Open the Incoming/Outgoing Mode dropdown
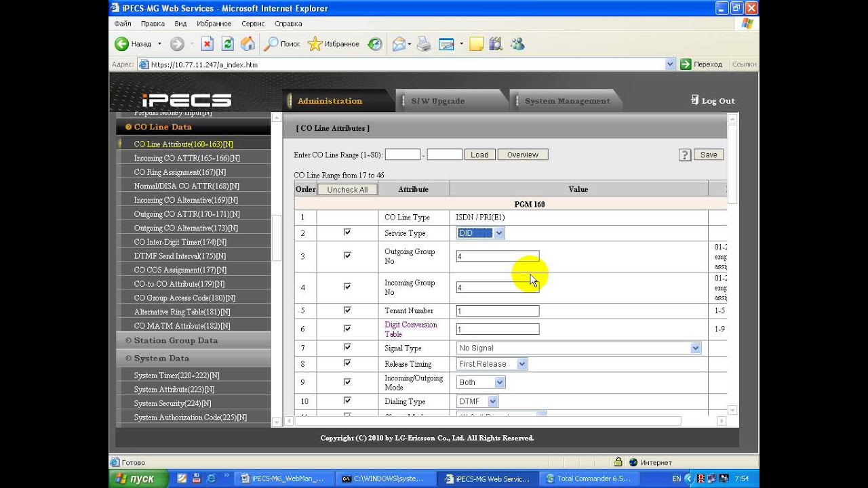Viewport: 868px width, 488px height. 481,382
